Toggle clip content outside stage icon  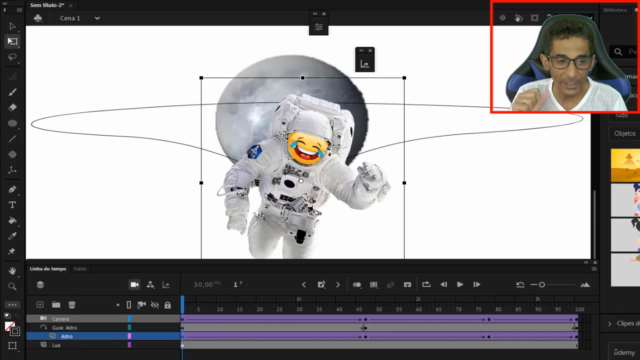pyautogui.click(x=534, y=18)
